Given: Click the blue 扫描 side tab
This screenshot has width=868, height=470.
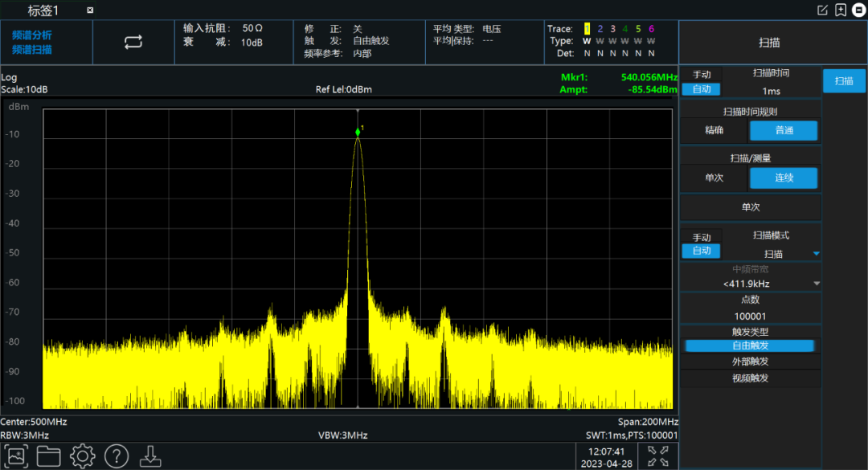Looking at the screenshot, I should [844, 81].
